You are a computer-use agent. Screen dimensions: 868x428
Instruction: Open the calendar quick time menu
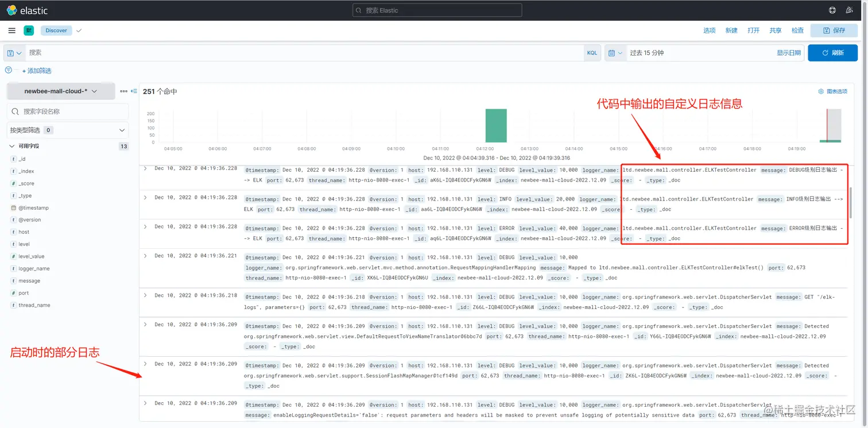click(615, 53)
